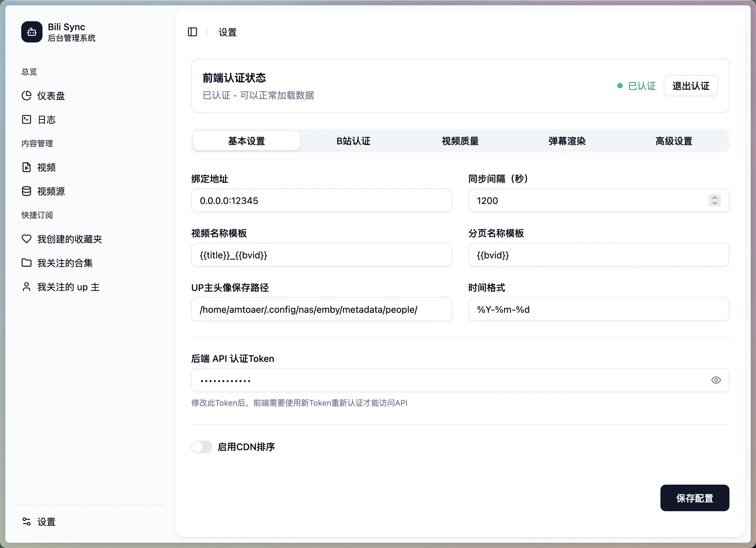
Task: Click the 退出认证 button
Action: pos(691,86)
